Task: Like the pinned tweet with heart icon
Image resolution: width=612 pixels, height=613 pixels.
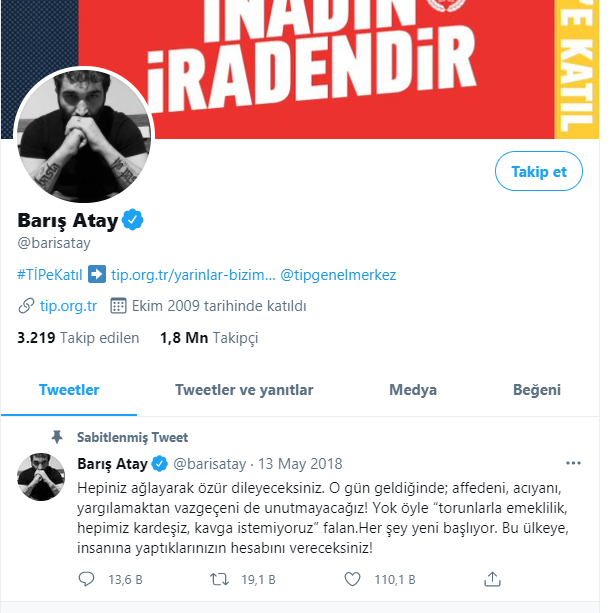Action: coord(352,579)
